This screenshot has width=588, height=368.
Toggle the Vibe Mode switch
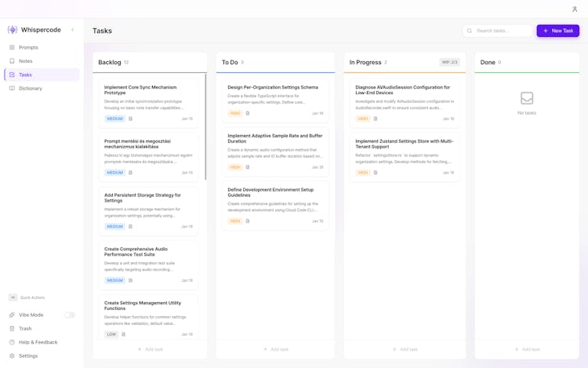click(69, 315)
